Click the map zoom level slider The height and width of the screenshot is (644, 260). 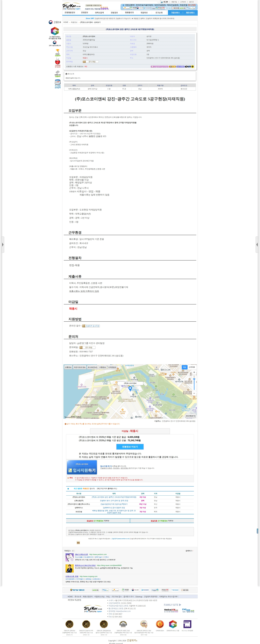point(194,383)
